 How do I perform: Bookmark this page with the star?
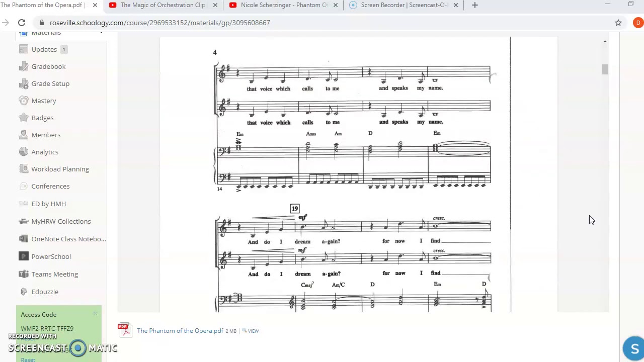tap(618, 23)
